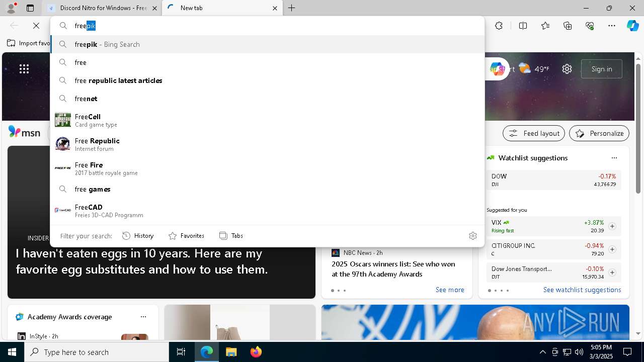The height and width of the screenshot is (362, 644).
Task: Switch to Discord Nitro for Windows tab
Action: (x=102, y=8)
